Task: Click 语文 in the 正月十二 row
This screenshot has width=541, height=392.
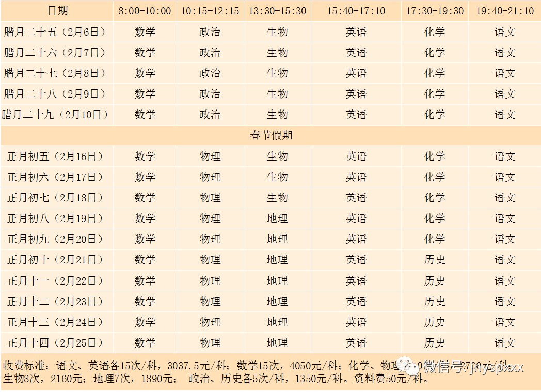Action: coord(505,302)
